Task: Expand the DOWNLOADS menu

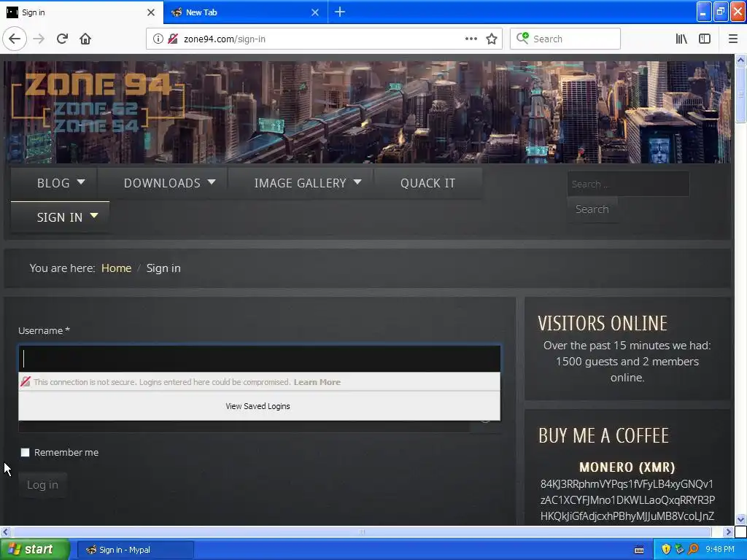Action: pyautogui.click(x=163, y=183)
